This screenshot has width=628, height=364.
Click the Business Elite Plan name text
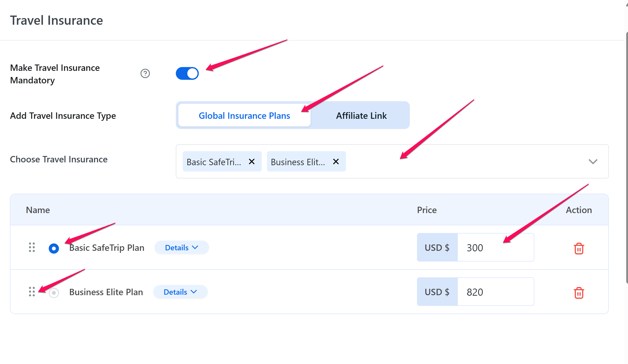pos(106,292)
